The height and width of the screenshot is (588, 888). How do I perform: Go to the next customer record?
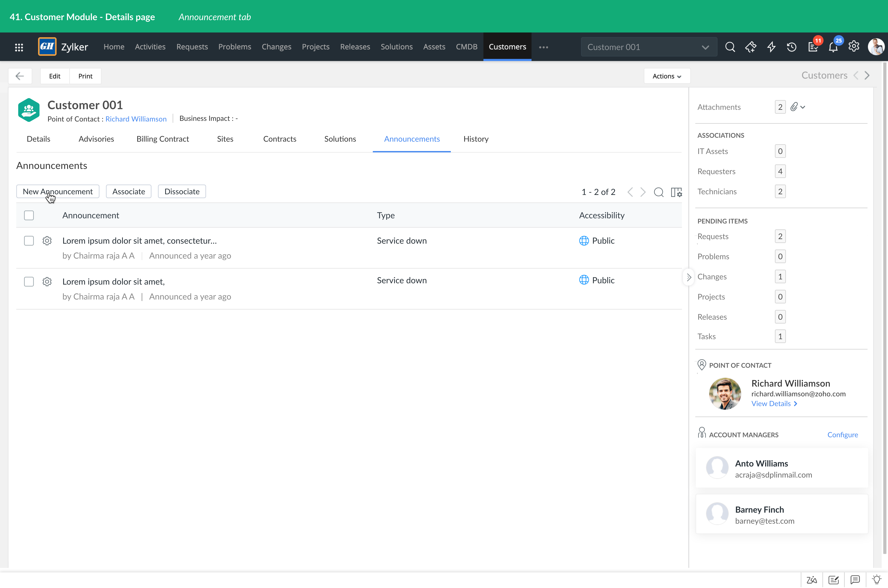(x=867, y=75)
